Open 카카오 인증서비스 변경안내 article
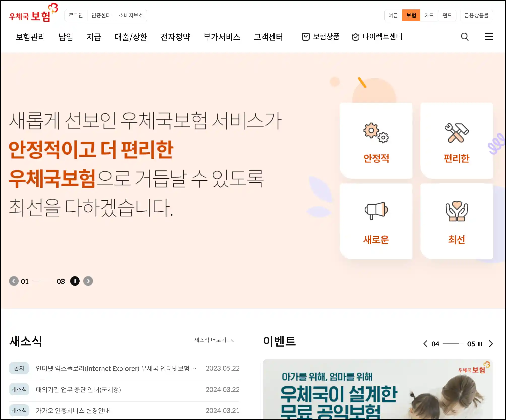Viewport: 506px width, 420px height. [73, 411]
